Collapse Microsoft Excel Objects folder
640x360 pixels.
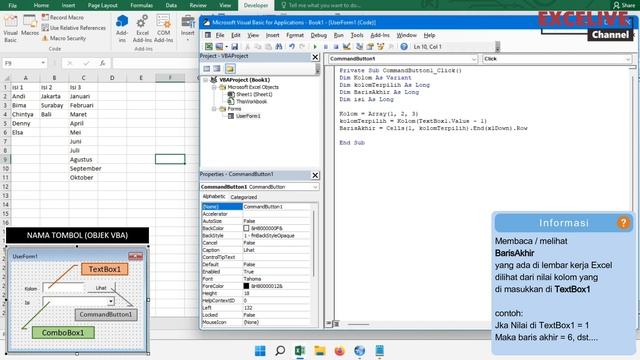(x=214, y=87)
